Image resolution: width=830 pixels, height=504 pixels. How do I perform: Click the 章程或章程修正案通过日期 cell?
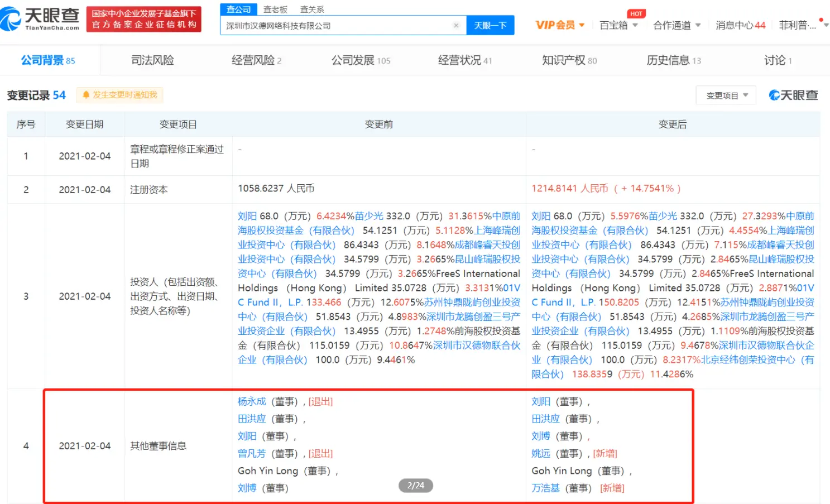click(x=178, y=156)
